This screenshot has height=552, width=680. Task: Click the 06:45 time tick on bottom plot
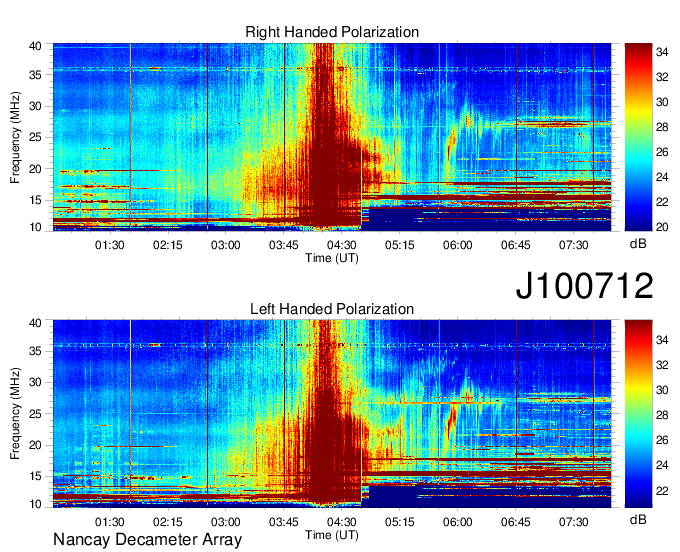pos(516,522)
